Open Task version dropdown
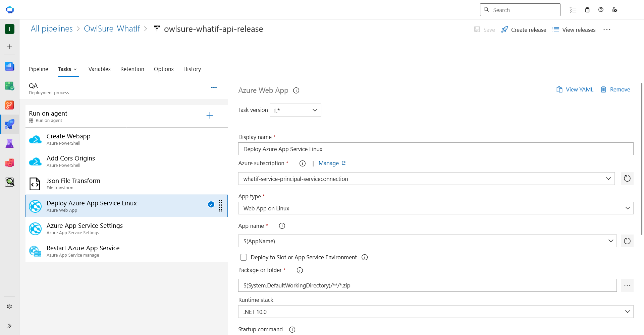 [296, 110]
